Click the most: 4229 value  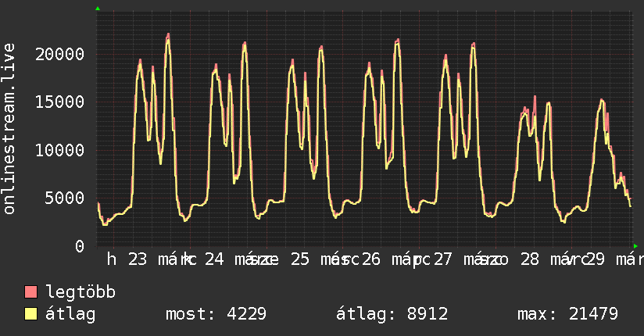pos(216,314)
